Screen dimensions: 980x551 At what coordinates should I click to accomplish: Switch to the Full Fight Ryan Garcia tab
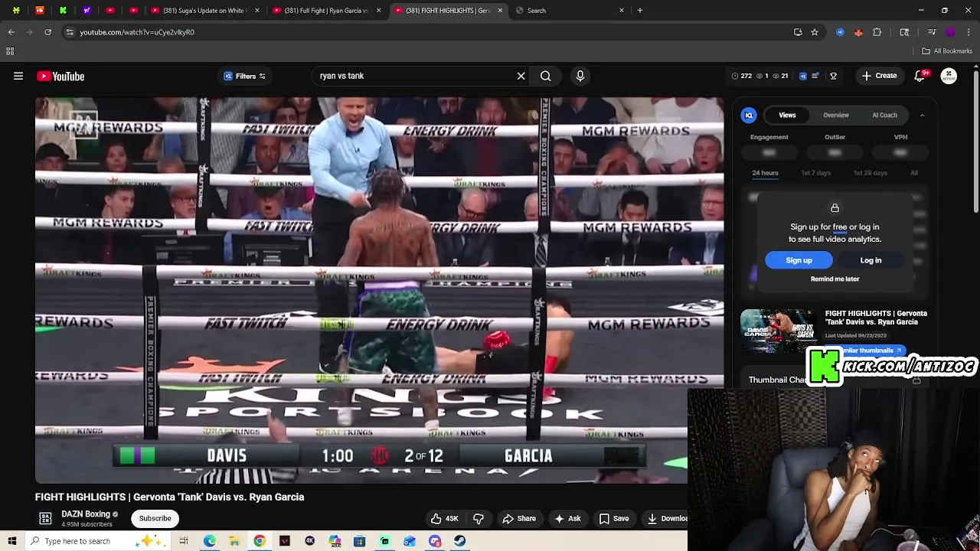[x=326, y=11]
